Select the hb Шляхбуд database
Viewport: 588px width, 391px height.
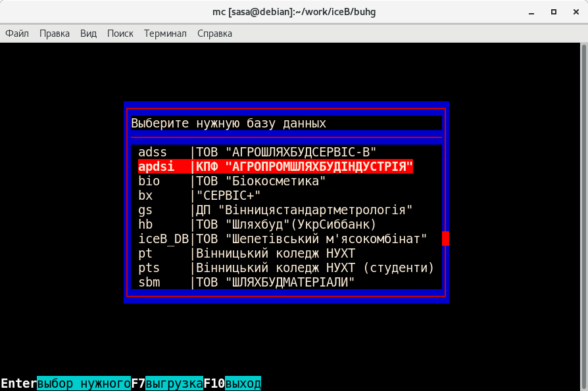257,225
